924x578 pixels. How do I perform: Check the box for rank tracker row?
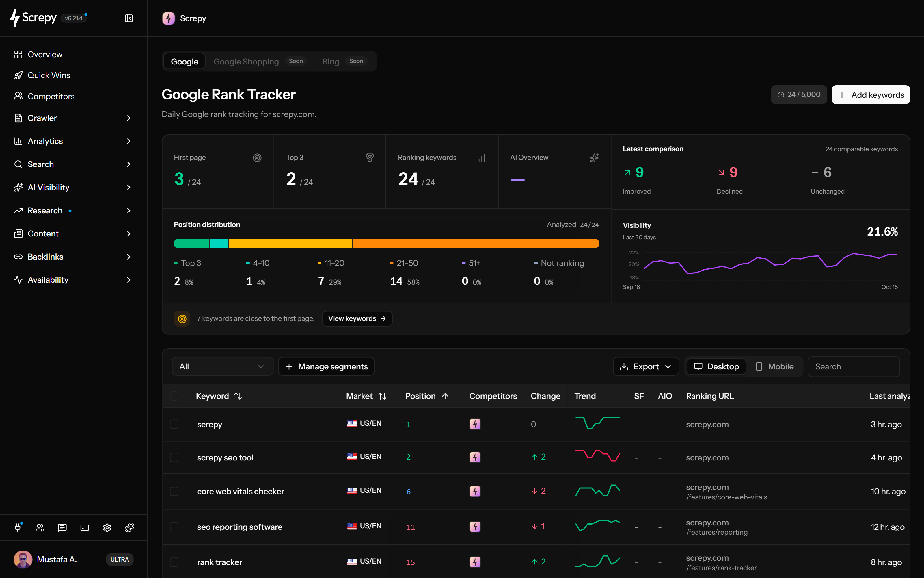[174, 562]
